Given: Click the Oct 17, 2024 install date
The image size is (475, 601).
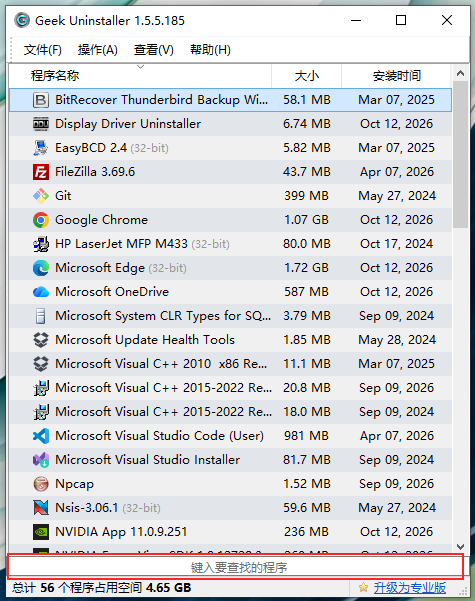Looking at the screenshot, I should tap(396, 244).
